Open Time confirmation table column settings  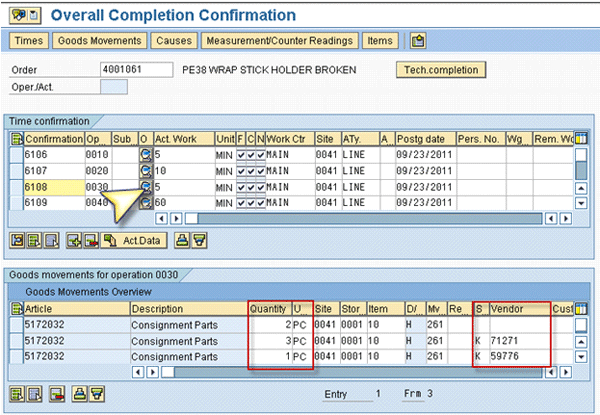(x=581, y=138)
